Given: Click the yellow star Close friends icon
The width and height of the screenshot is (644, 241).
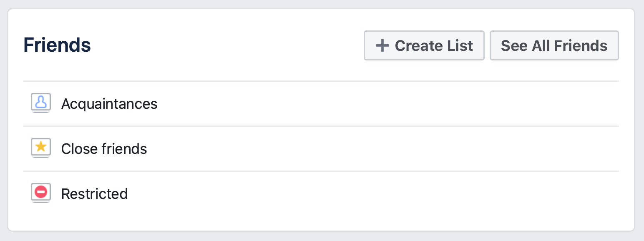Looking at the screenshot, I should point(41,148).
